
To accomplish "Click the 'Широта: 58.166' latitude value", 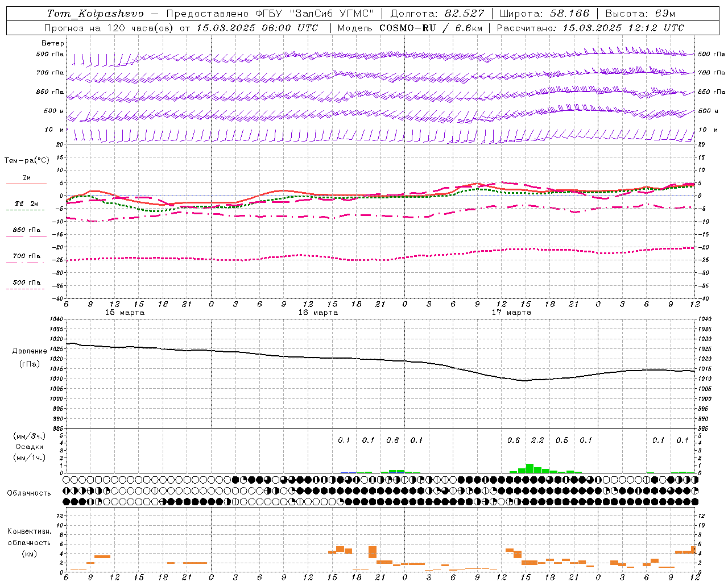I will click(545, 14).
